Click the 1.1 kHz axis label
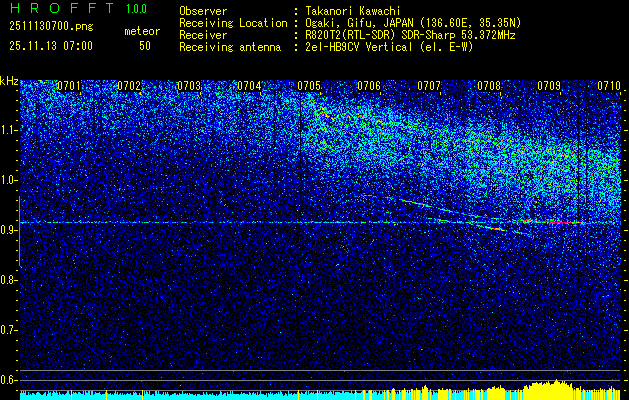 (x=8, y=130)
